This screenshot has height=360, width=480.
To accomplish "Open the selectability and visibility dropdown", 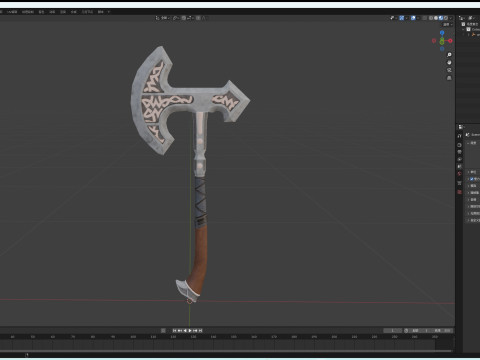I will pos(393,18).
